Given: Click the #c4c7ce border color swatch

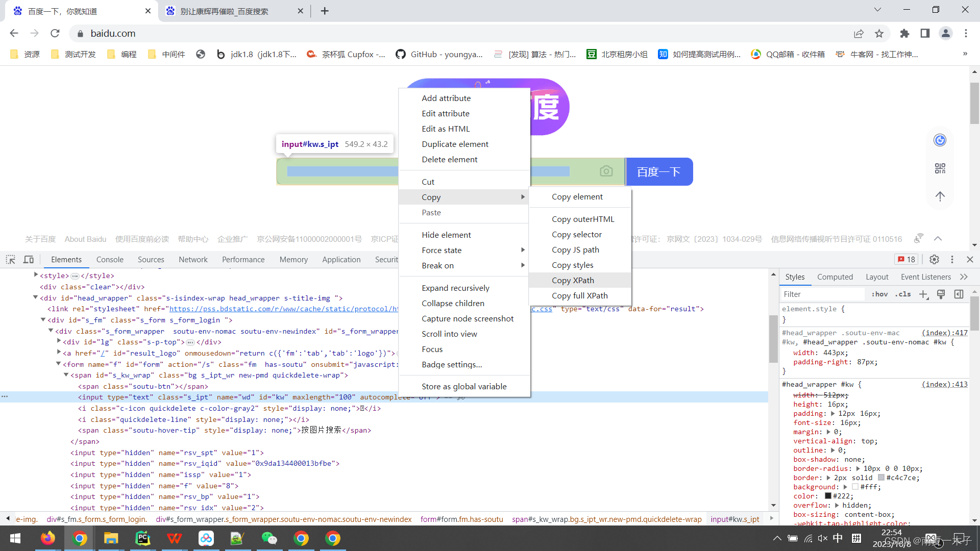Looking at the screenshot, I should coord(881,478).
